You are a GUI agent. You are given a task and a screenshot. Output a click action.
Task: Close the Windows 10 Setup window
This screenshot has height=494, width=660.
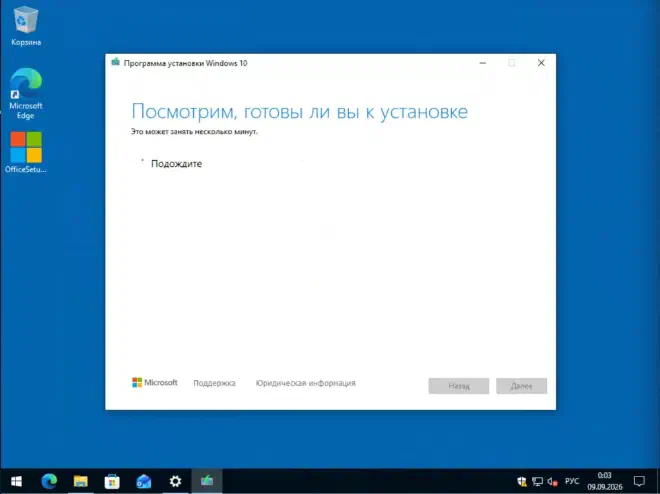(x=541, y=63)
